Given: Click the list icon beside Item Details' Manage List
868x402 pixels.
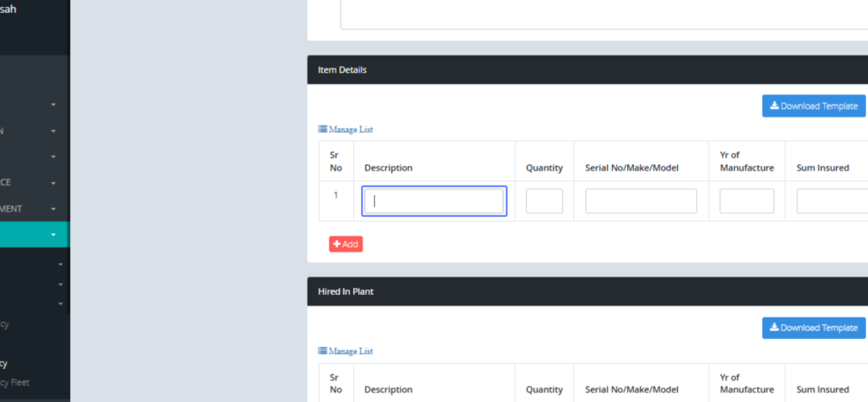Looking at the screenshot, I should pos(323,129).
